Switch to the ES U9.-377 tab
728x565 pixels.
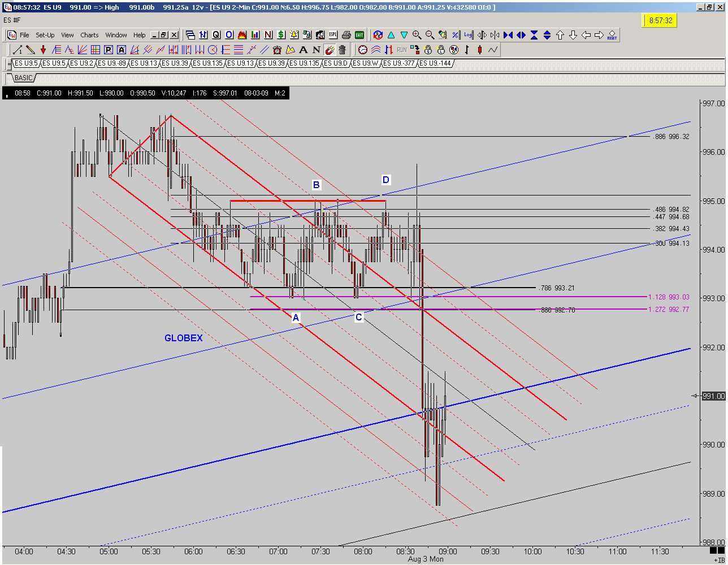(x=398, y=63)
